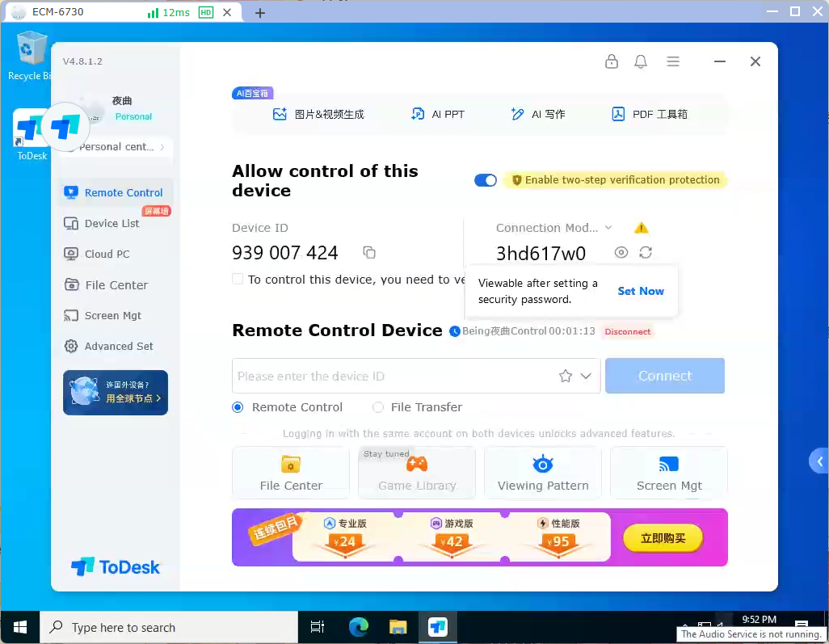Open favorites star in device ID field
The image size is (829, 644).
tap(565, 376)
